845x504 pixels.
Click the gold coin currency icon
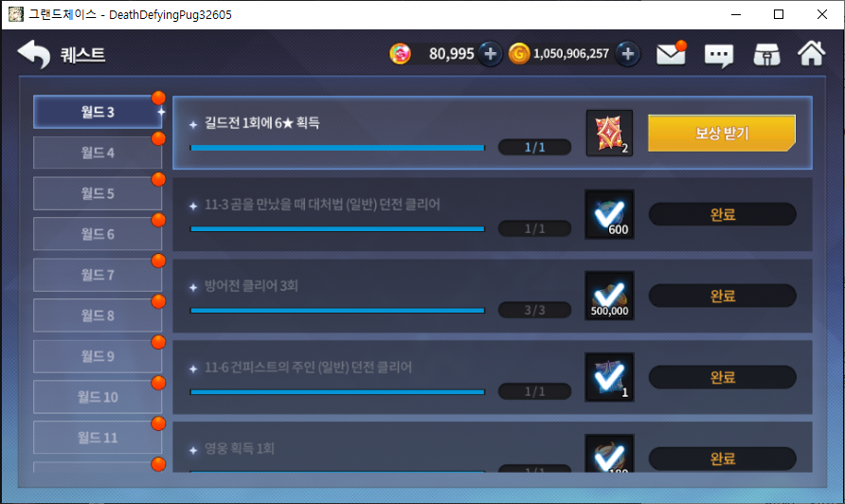pos(519,54)
